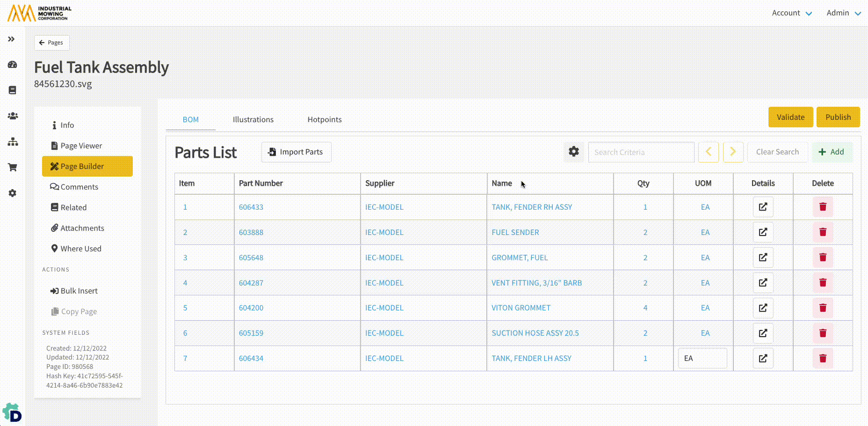Viewport: 868px width, 426px height.
Task: Click the hierarchy sitemap sidebar icon
Action: click(13, 142)
